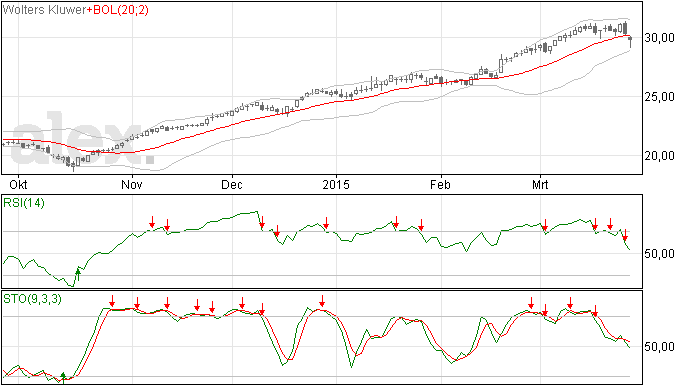Click the 25,00 price axis label

coord(659,97)
